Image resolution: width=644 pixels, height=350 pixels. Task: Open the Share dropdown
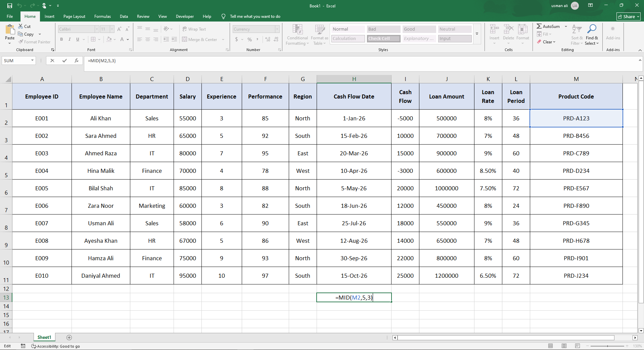(629, 16)
